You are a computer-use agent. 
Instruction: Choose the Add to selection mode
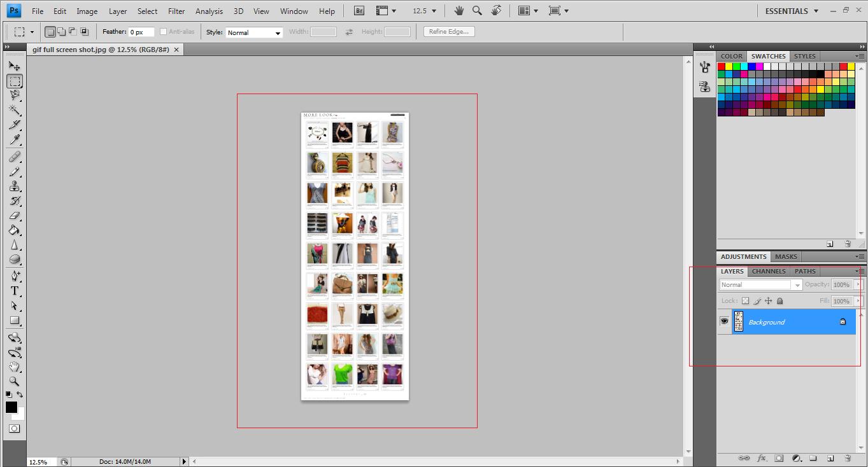tap(62, 32)
